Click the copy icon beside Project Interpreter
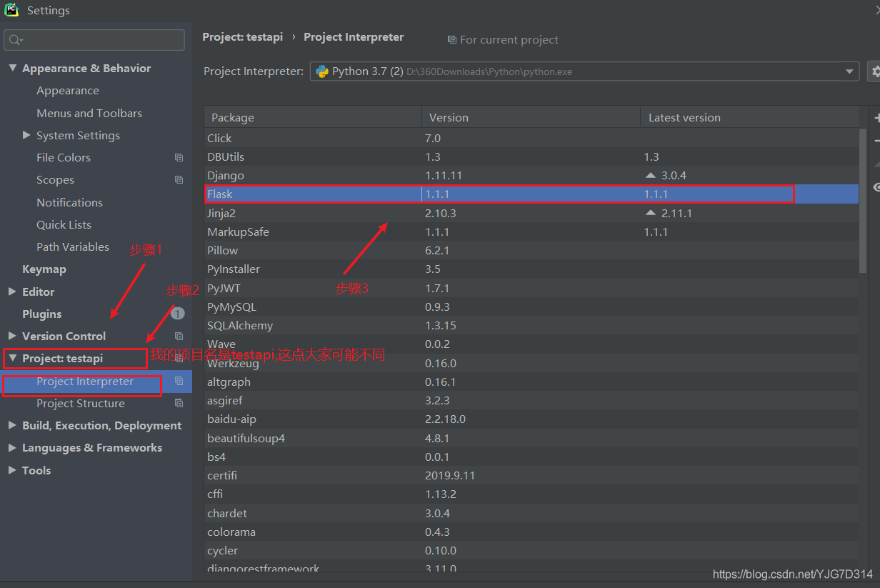The height and width of the screenshot is (588, 880). coord(179,382)
